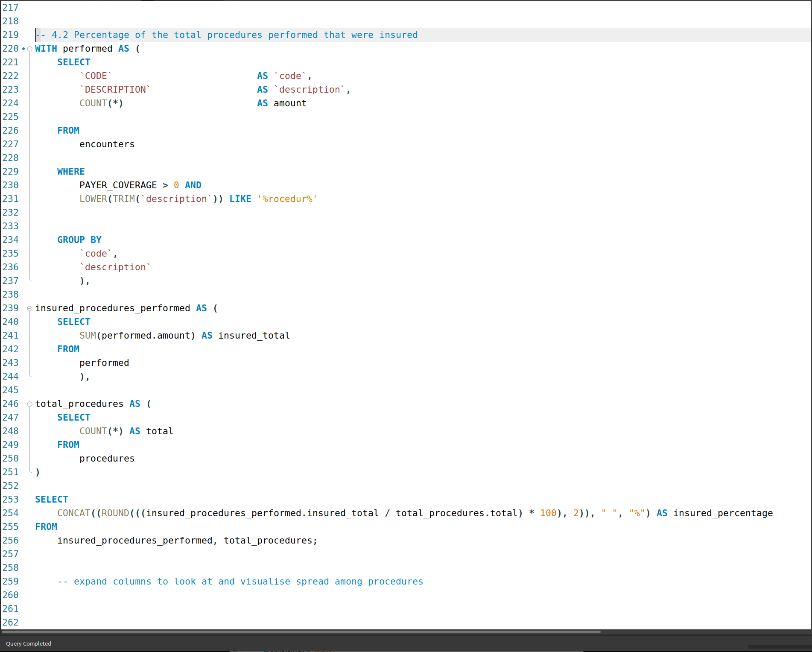
Task: Click the 'amount' alias on line 224
Action: coord(290,103)
